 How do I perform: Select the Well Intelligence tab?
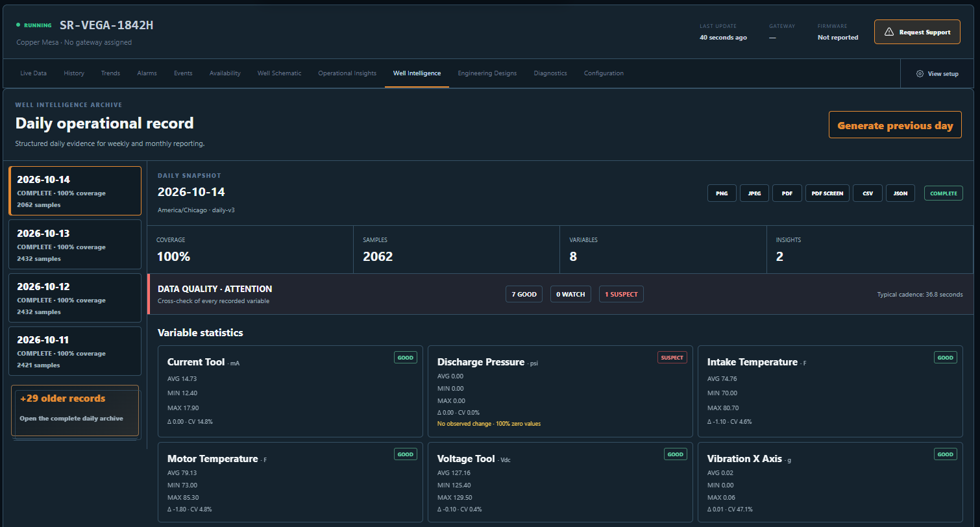[x=417, y=73]
